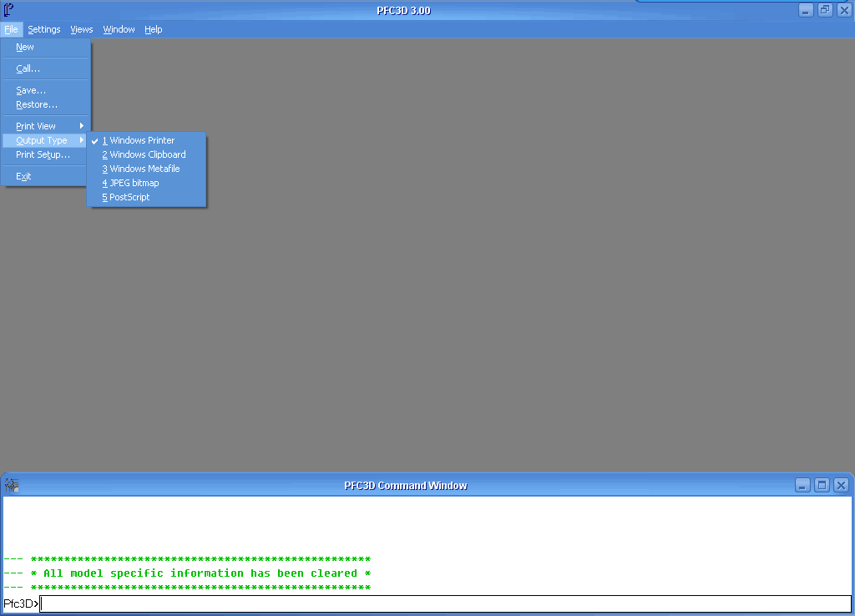Select Windows Clipboard output type
The image size is (855, 616).
[146, 154]
